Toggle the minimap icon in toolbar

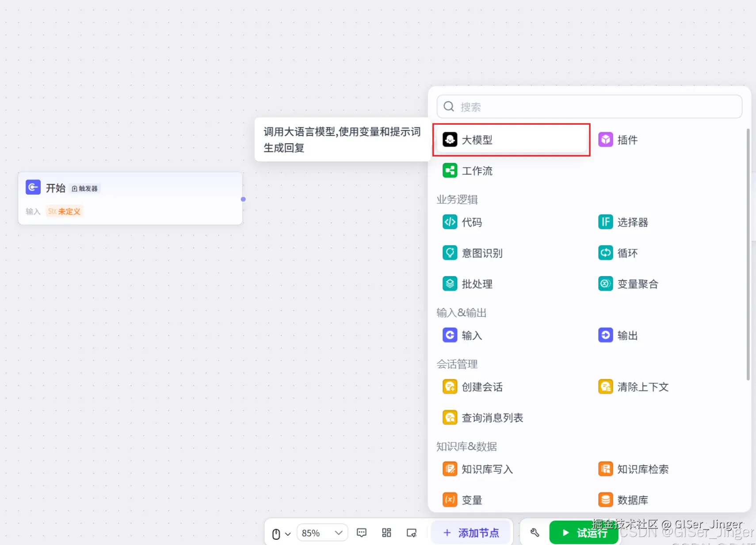click(412, 533)
